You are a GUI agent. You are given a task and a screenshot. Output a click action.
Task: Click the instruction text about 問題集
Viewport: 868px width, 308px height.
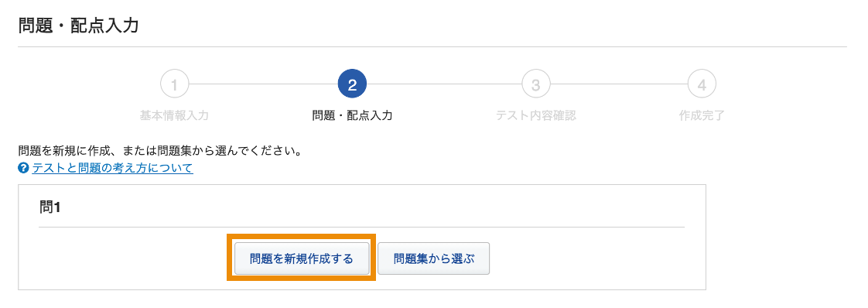tap(159, 151)
